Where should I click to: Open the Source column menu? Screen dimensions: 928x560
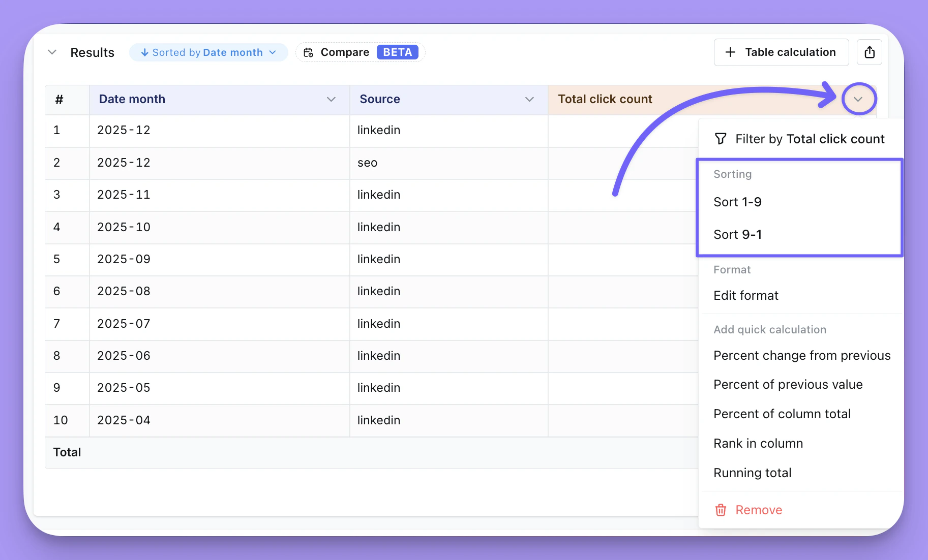click(529, 99)
